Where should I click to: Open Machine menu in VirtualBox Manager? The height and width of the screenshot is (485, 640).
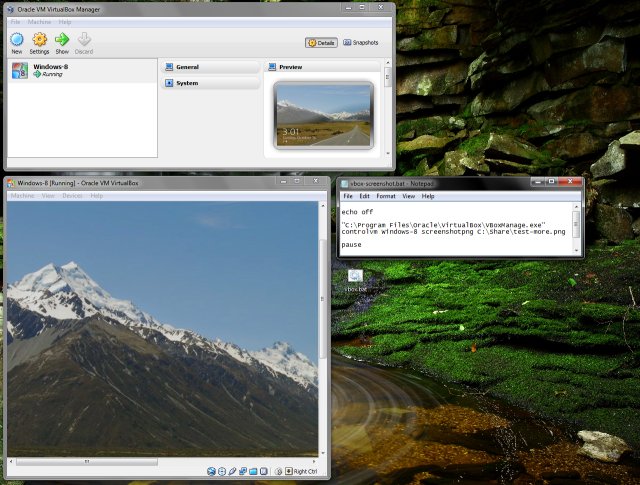point(40,22)
